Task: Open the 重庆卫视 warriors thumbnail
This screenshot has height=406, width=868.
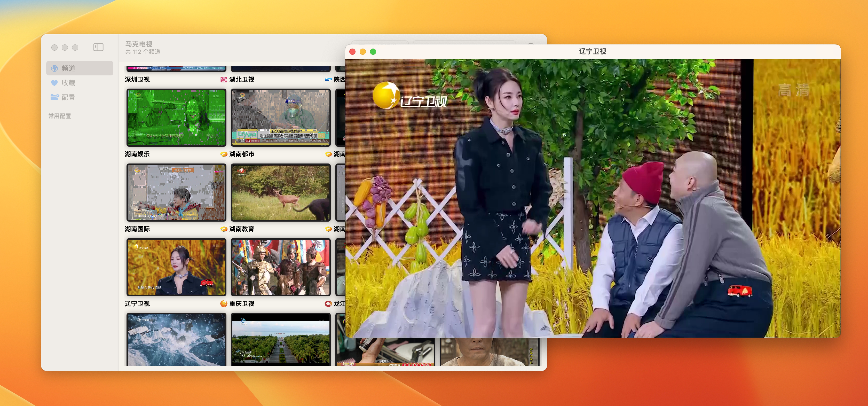Action: click(280, 267)
